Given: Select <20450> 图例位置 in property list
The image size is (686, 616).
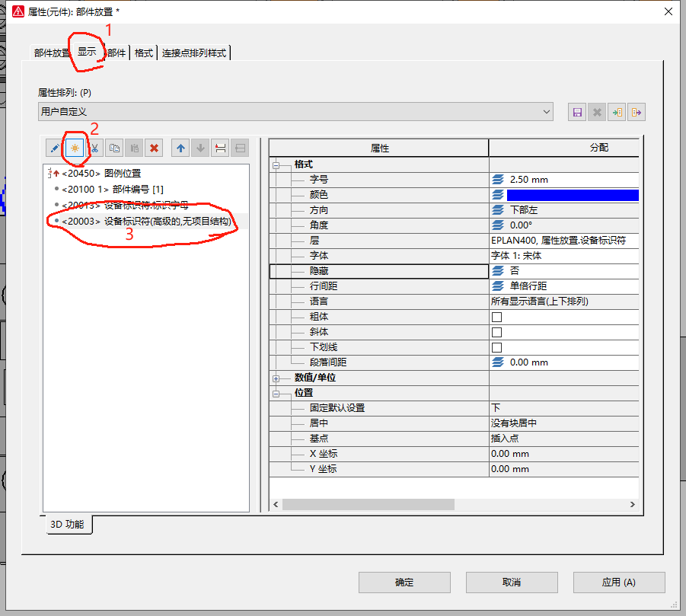Looking at the screenshot, I should [101, 174].
